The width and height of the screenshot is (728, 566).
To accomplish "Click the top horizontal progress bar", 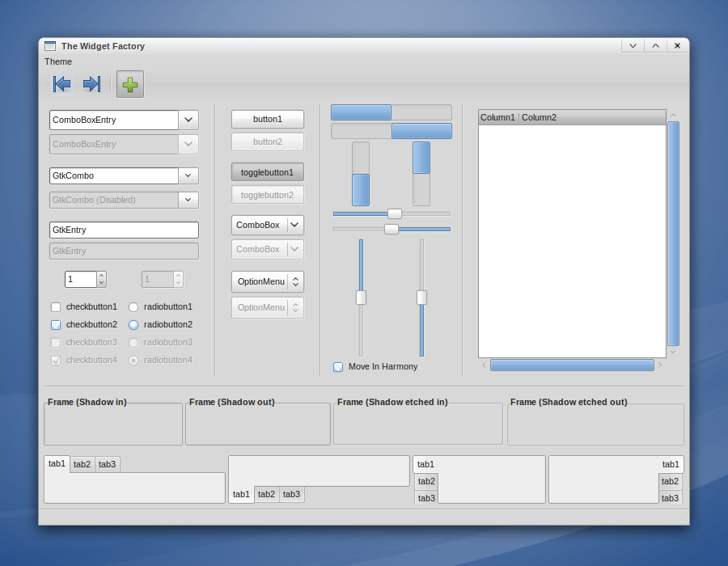I will pyautogui.click(x=392, y=112).
